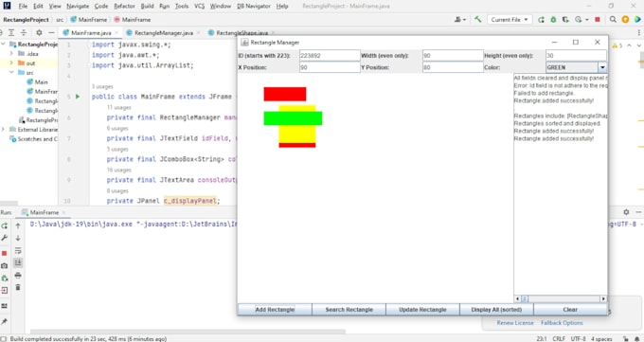Click the Width (even only) input field
The width and height of the screenshot is (644, 342).
click(x=453, y=56)
